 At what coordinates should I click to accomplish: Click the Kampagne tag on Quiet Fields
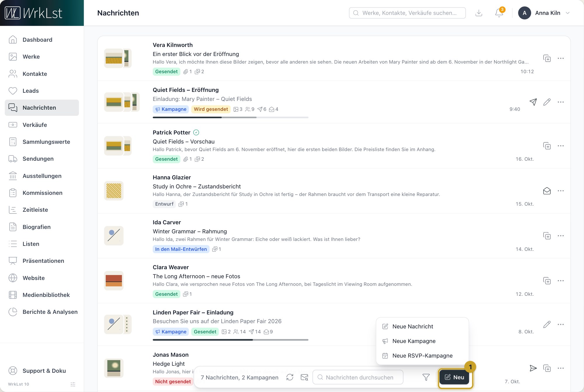point(171,109)
